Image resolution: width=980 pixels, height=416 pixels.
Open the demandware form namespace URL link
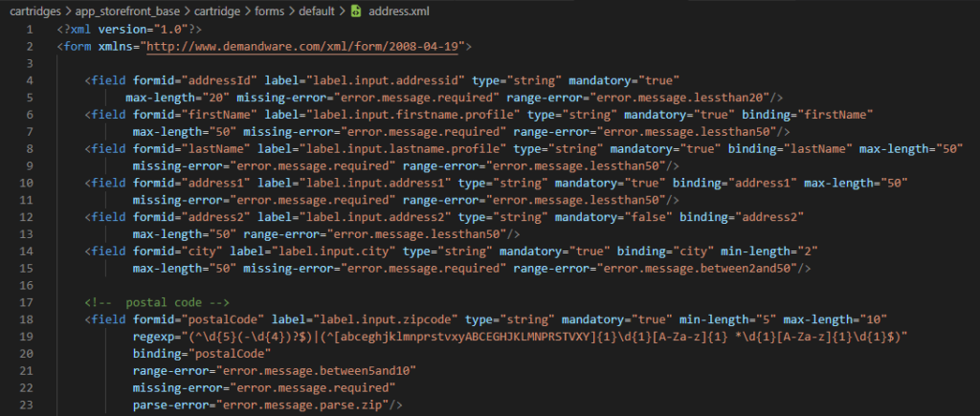click(301, 46)
